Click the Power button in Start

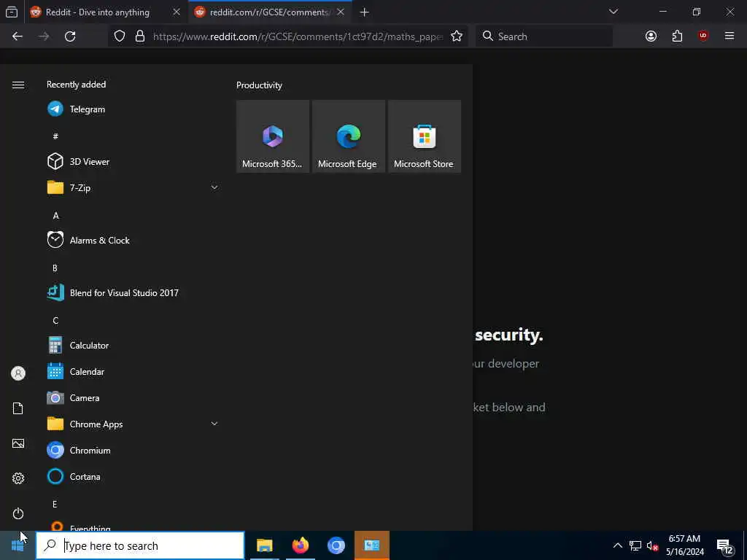(18, 513)
